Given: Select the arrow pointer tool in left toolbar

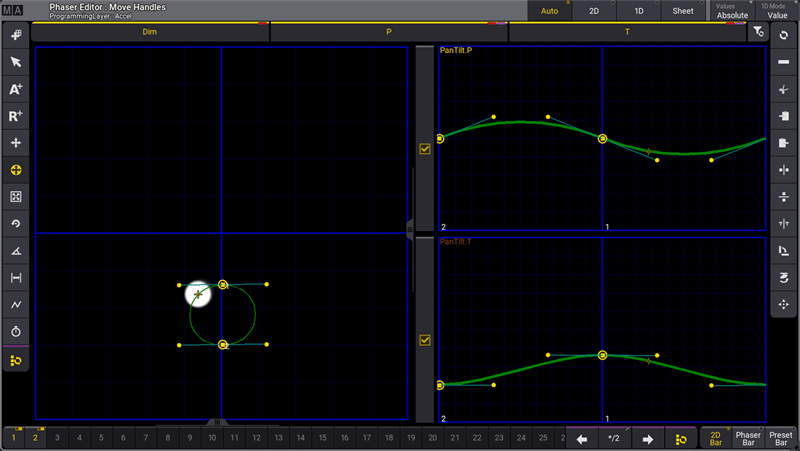Looking at the screenshot, I should point(15,62).
